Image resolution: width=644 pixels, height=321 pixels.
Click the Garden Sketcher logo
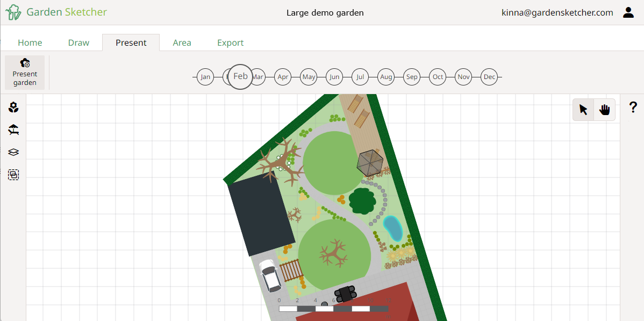[x=56, y=12]
